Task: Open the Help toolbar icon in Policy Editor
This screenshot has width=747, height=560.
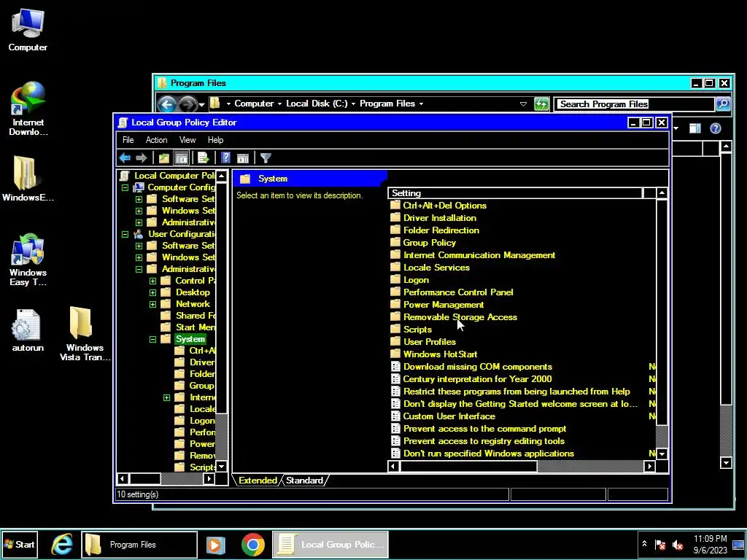Action: [226, 157]
